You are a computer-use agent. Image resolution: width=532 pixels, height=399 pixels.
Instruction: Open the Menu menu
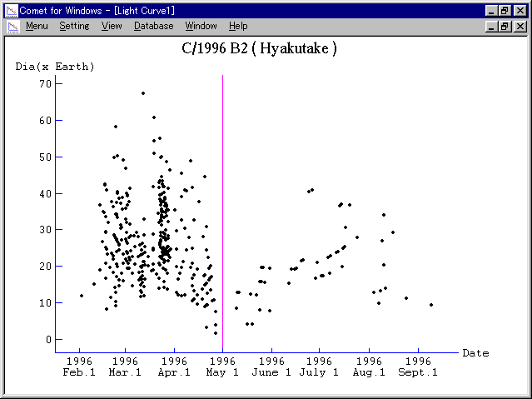(x=37, y=26)
